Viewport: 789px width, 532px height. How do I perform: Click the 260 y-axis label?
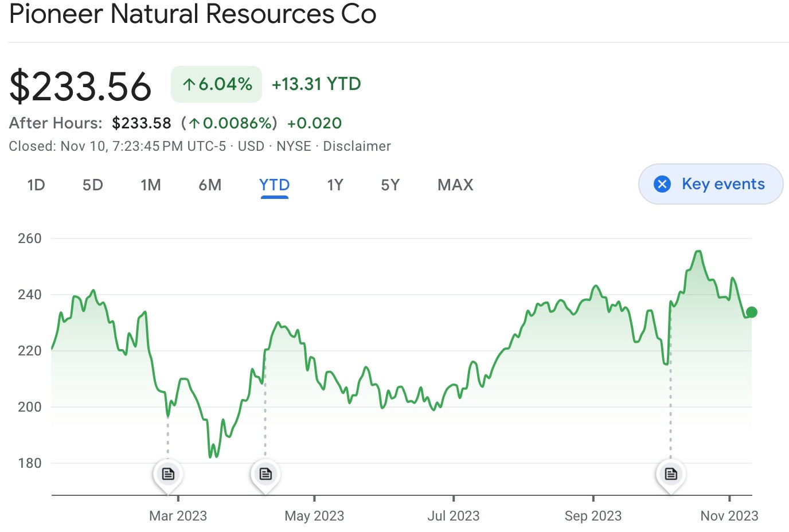(x=30, y=238)
